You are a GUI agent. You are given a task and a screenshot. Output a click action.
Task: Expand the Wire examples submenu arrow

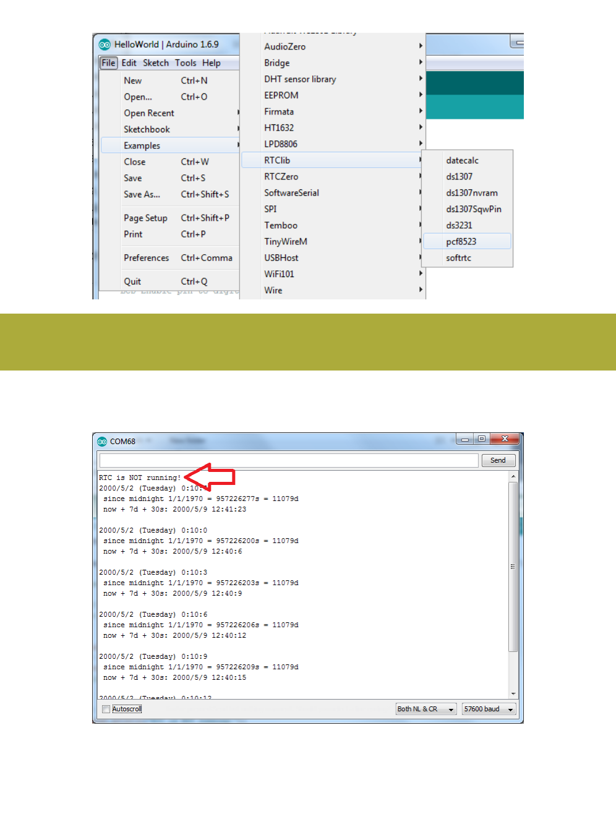[421, 289]
